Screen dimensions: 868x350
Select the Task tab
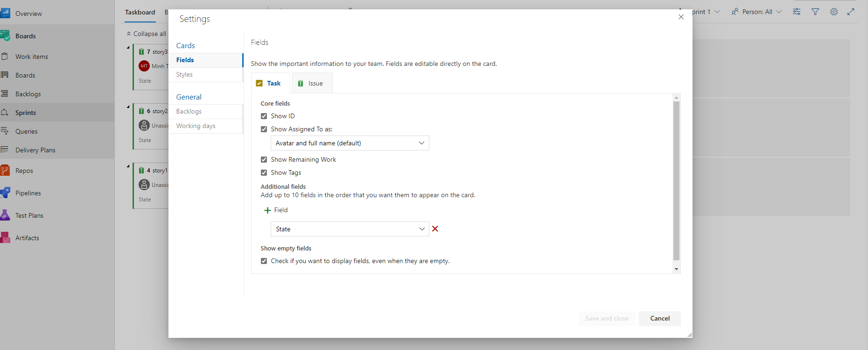(270, 83)
